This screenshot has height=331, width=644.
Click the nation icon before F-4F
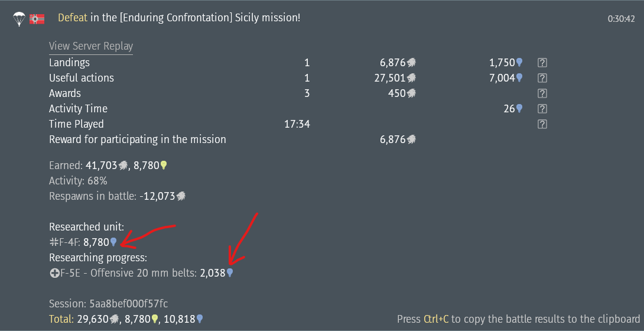[x=53, y=242]
